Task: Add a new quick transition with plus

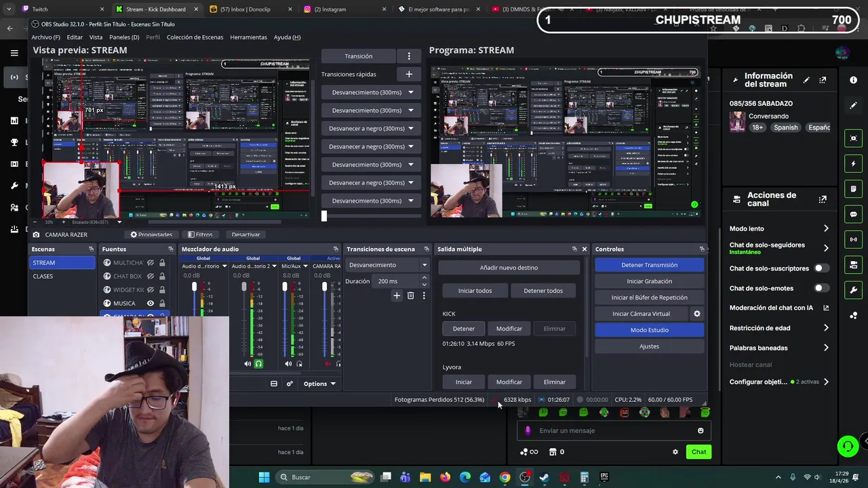Action: pyautogui.click(x=409, y=74)
